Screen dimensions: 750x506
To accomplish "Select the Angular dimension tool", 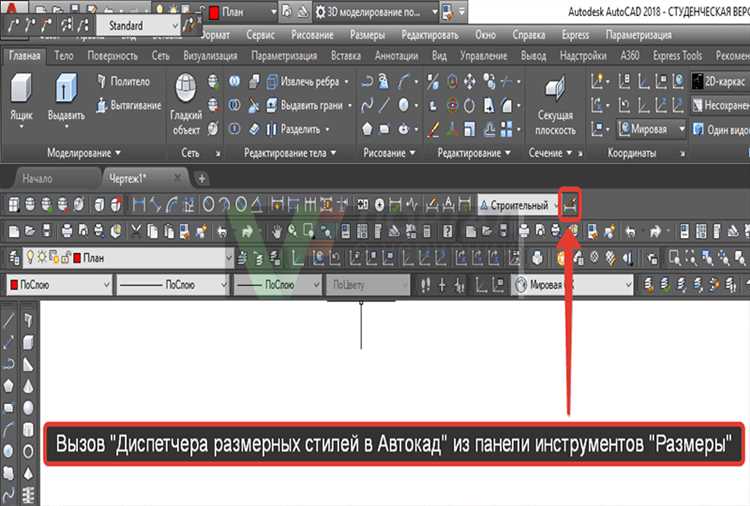I will pyautogui.click(x=257, y=205).
